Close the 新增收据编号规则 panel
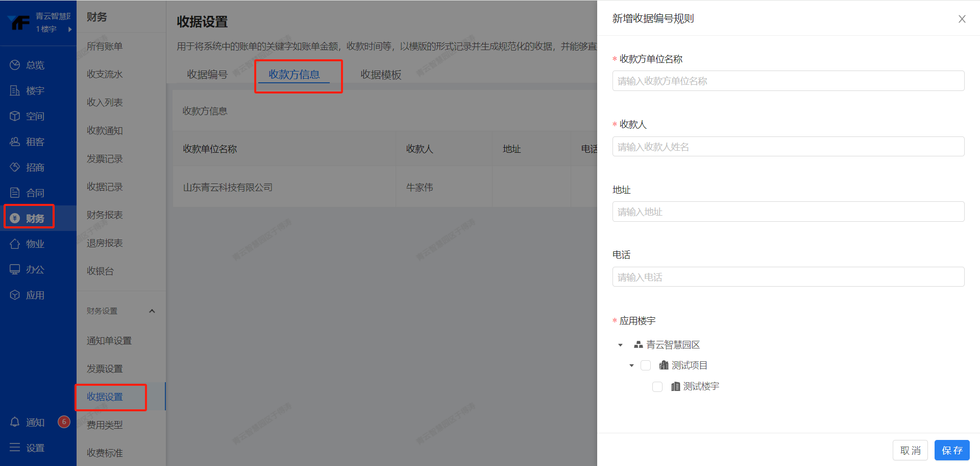Image resolution: width=980 pixels, height=466 pixels. (962, 19)
